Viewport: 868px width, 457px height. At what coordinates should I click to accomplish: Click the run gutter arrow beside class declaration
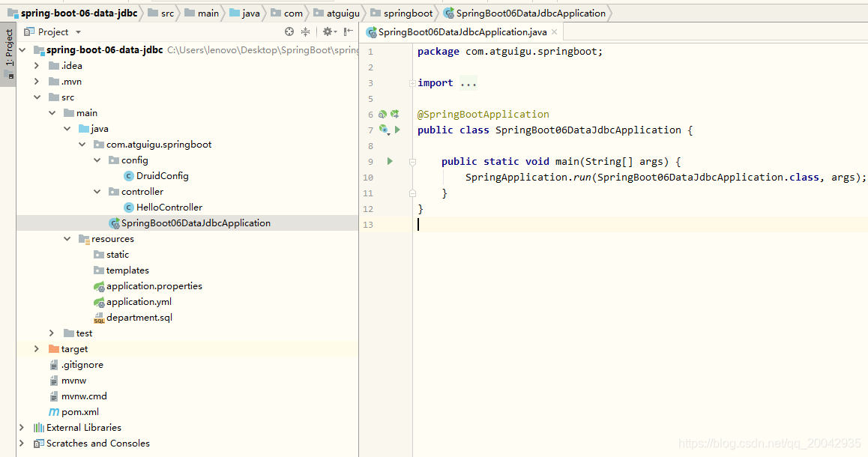pyautogui.click(x=397, y=130)
